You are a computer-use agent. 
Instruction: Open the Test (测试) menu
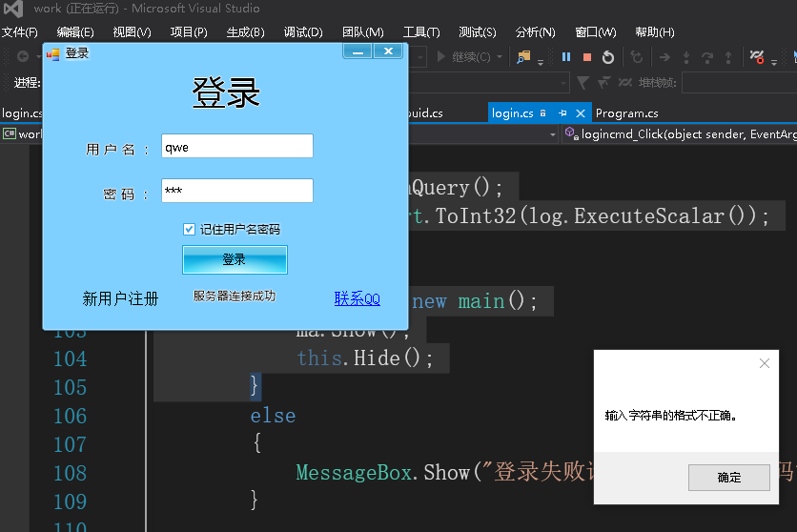pos(478,32)
